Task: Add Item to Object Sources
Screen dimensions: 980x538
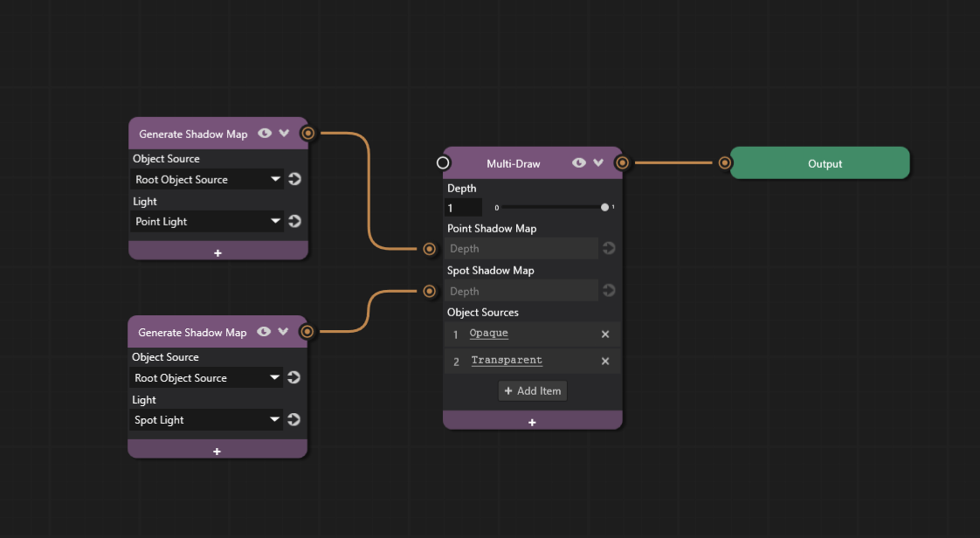Action: click(x=533, y=390)
